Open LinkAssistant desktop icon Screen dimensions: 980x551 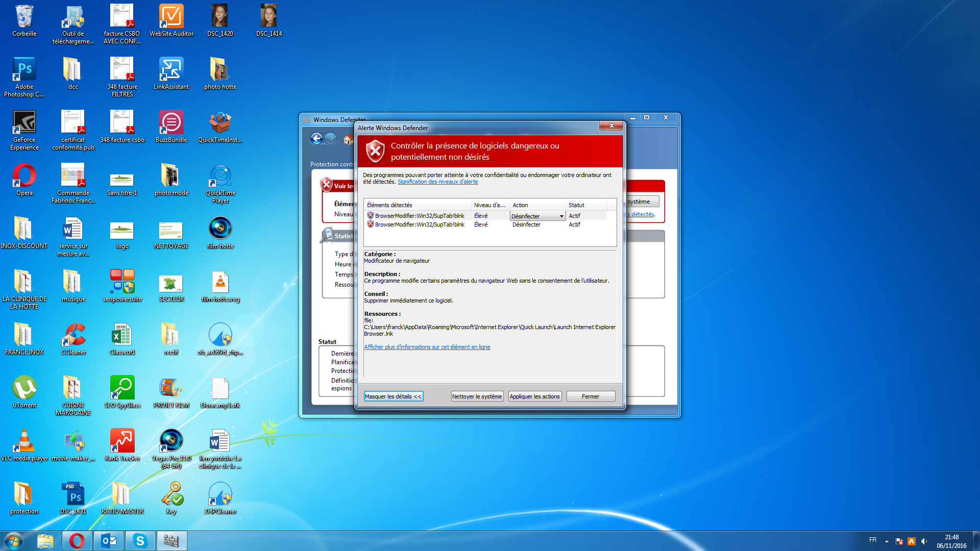(171, 73)
